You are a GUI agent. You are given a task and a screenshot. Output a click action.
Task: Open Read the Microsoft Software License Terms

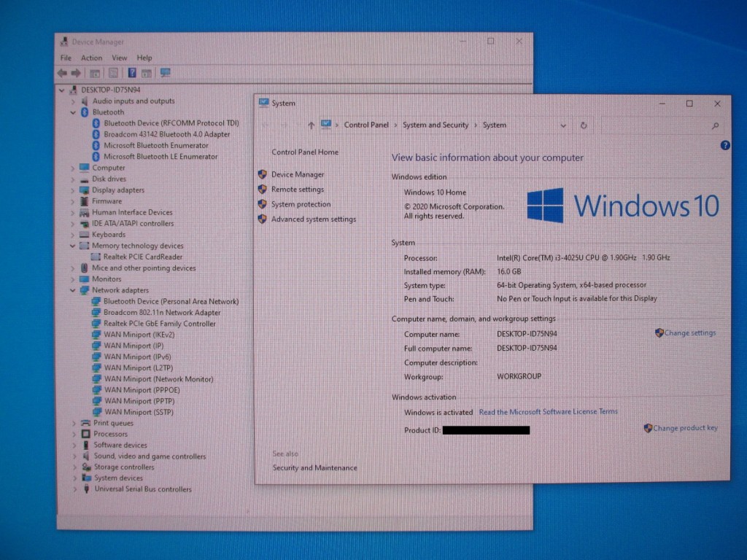(x=549, y=412)
